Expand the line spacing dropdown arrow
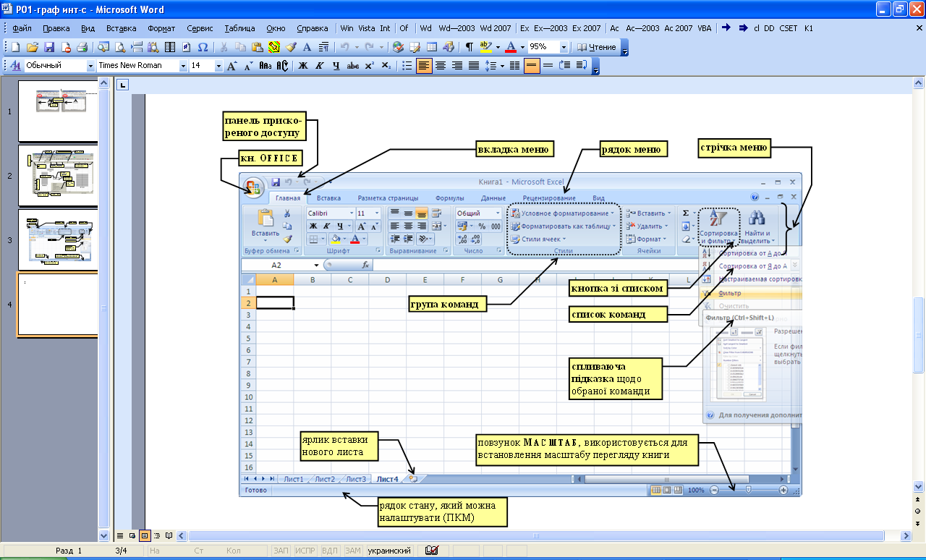This screenshot has height=560, width=926. (502, 65)
